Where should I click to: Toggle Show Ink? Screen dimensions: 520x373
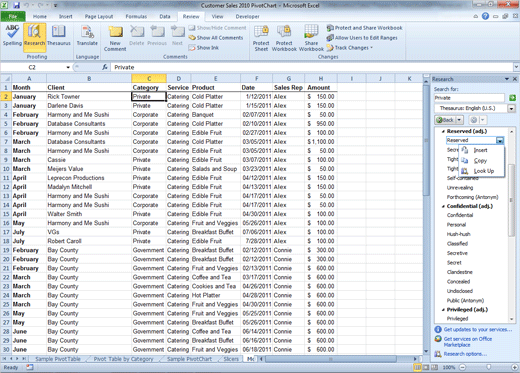[x=203, y=48]
